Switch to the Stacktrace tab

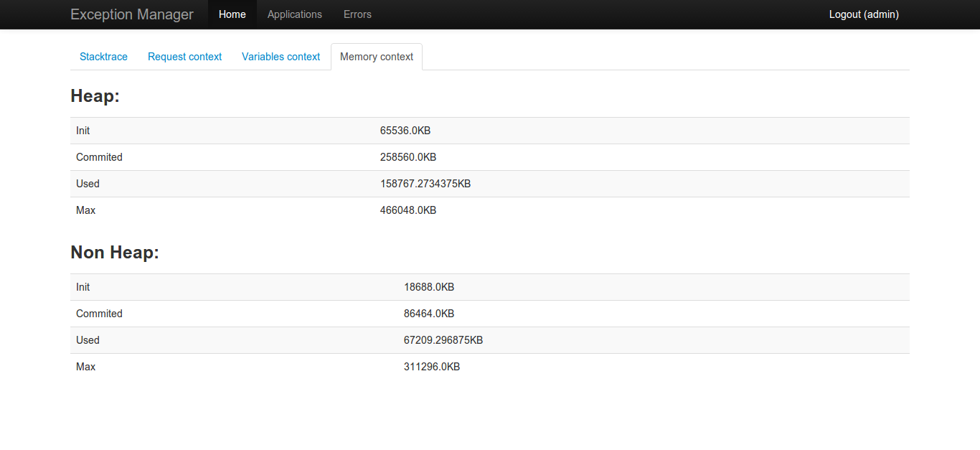click(x=104, y=57)
